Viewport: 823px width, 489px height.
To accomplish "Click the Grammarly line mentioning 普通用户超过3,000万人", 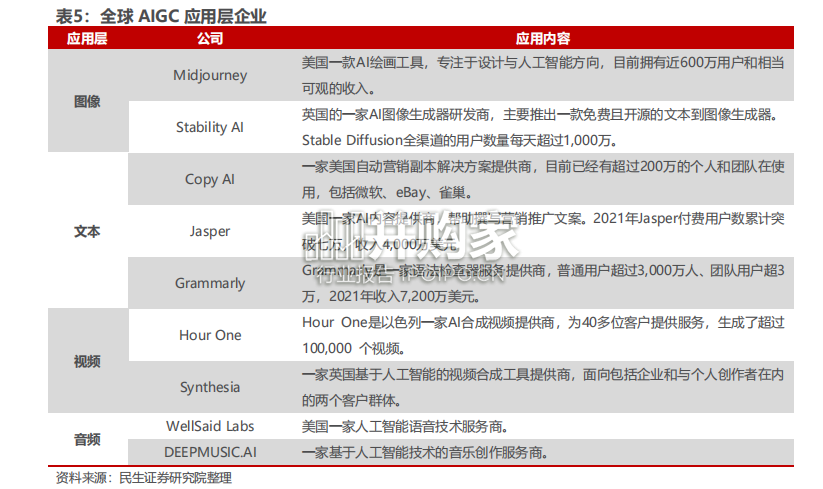I will [543, 270].
